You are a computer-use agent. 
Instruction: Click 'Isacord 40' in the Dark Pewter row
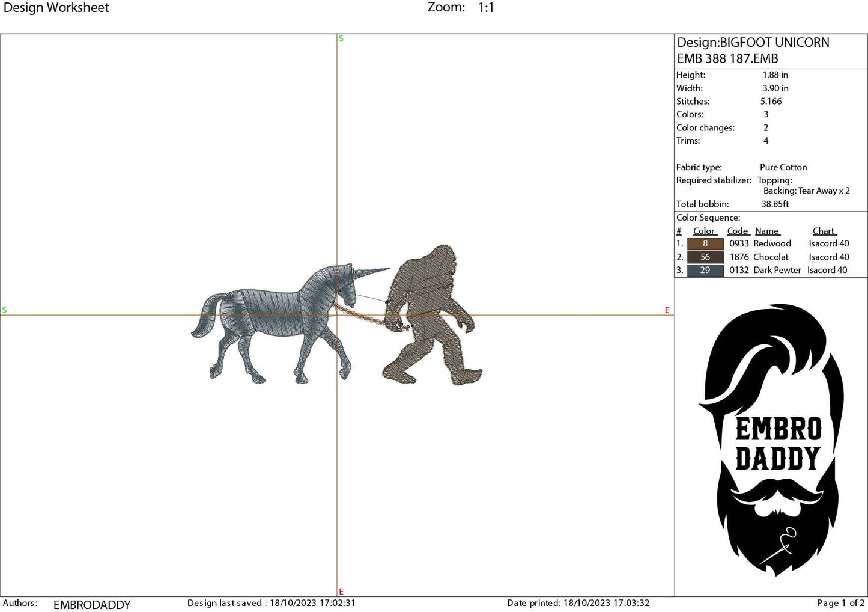827,270
